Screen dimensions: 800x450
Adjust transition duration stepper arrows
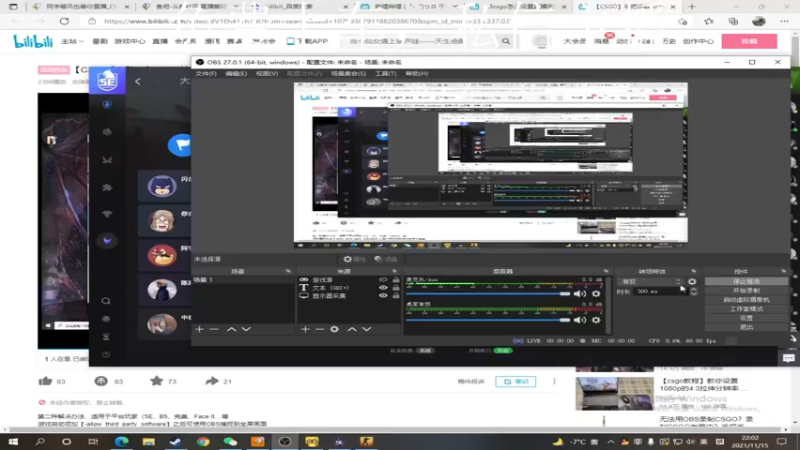(x=694, y=291)
